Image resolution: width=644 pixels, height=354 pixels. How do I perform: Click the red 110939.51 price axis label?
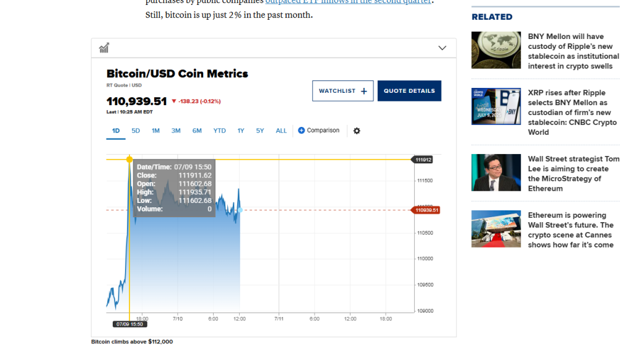[x=425, y=210]
